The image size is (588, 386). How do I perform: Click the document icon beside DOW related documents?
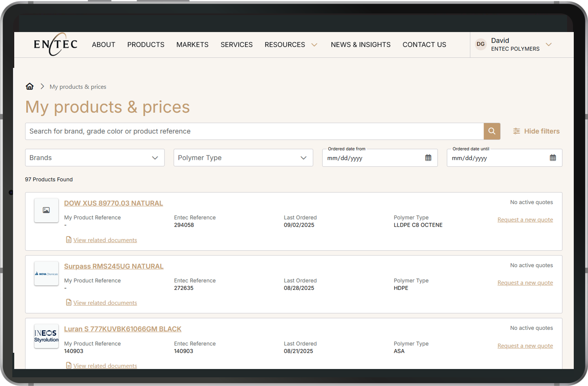click(69, 240)
